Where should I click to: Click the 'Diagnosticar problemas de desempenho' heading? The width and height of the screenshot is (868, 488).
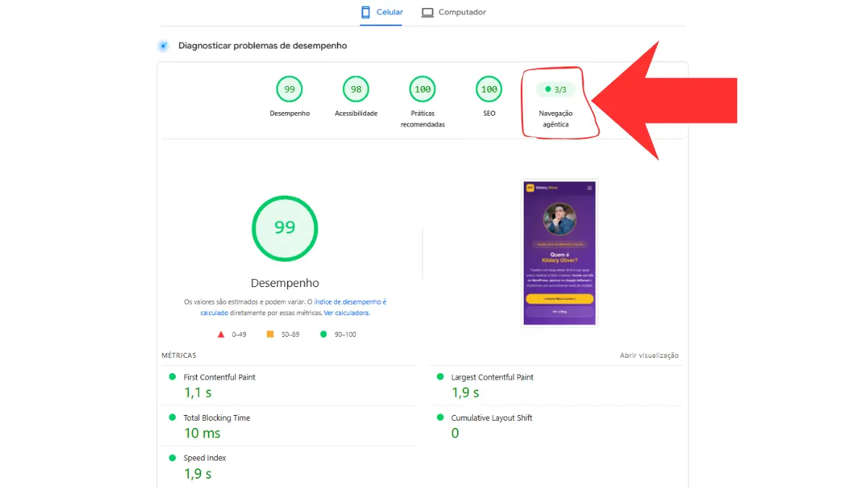(x=263, y=46)
